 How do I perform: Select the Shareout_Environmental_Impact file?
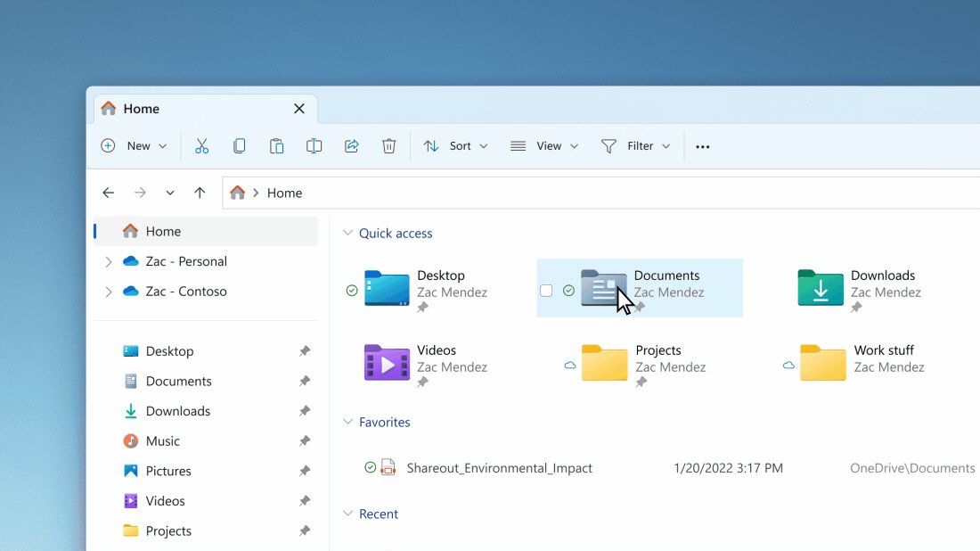(499, 467)
